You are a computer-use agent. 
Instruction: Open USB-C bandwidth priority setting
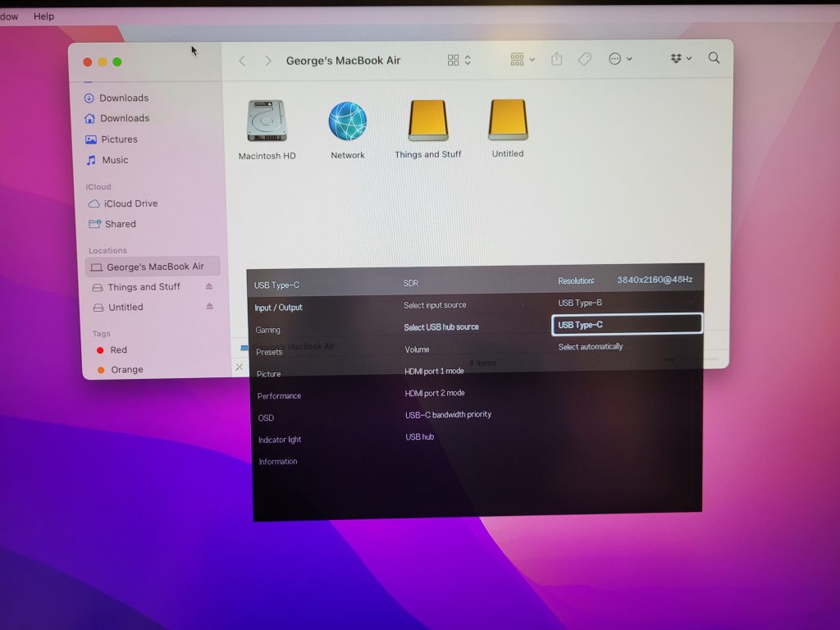(x=448, y=414)
